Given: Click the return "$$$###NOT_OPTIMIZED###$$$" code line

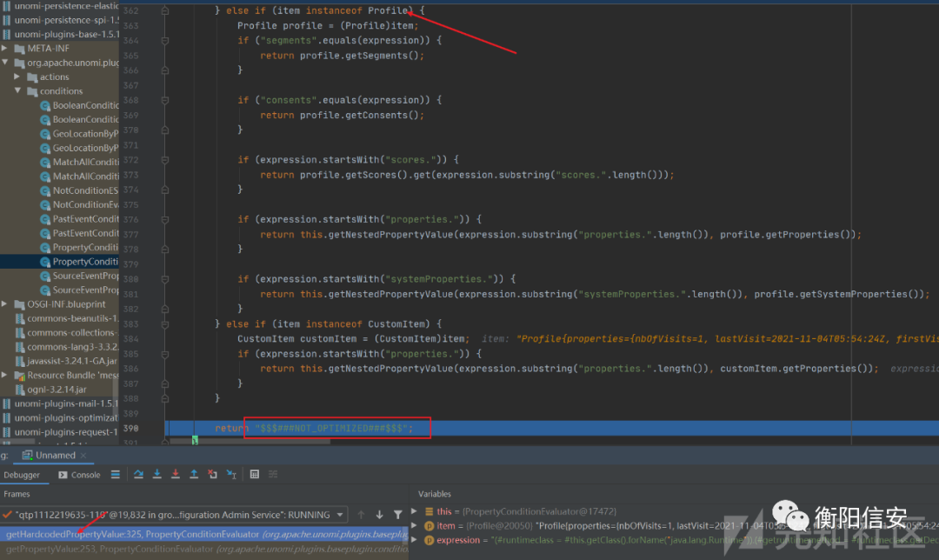Looking at the screenshot, I should click(314, 428).
